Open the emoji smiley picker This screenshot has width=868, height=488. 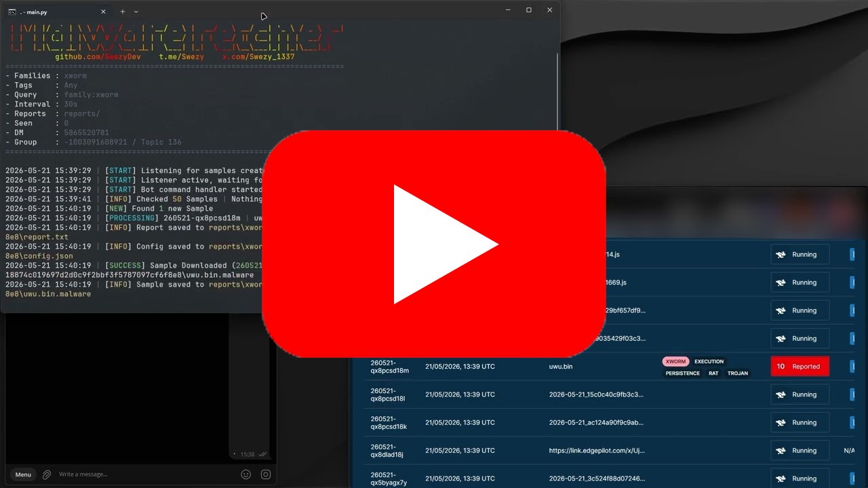246,474
